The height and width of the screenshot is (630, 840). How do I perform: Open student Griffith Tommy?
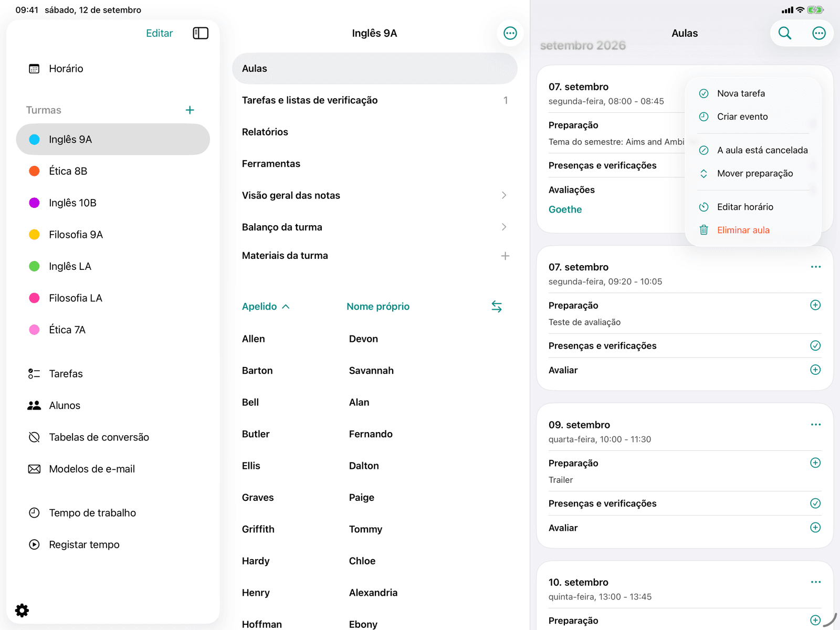(x=375, y=529)
